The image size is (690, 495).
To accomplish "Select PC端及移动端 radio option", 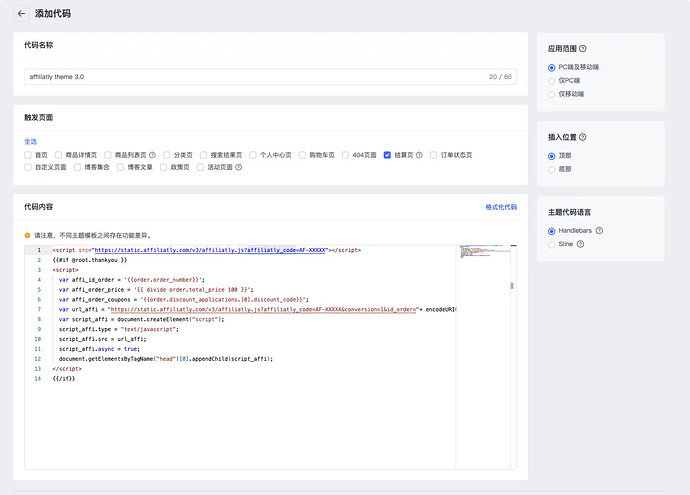I will click(551, 67).
